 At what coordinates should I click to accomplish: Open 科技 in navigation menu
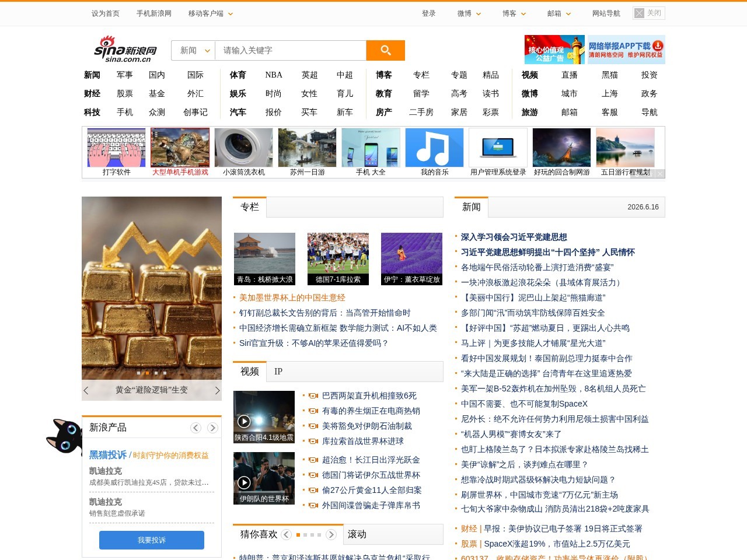pos(92,112)
